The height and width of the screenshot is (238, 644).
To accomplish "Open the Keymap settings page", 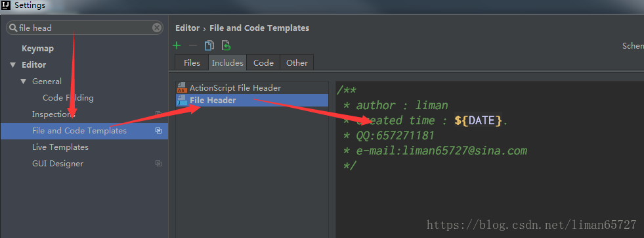I will pos(38,49).
